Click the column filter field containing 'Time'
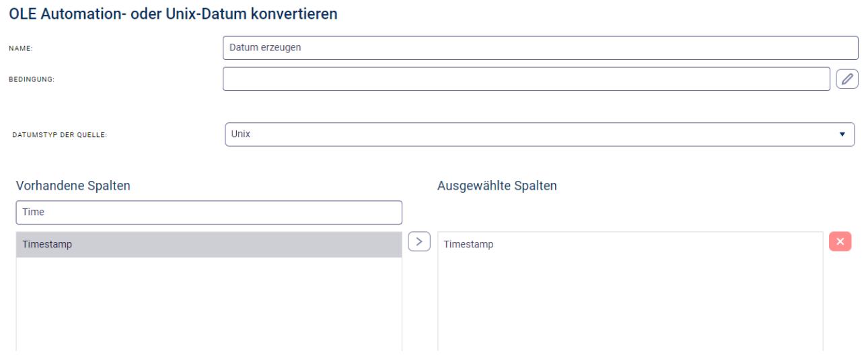The image size is (868, 357). point(209,212)
